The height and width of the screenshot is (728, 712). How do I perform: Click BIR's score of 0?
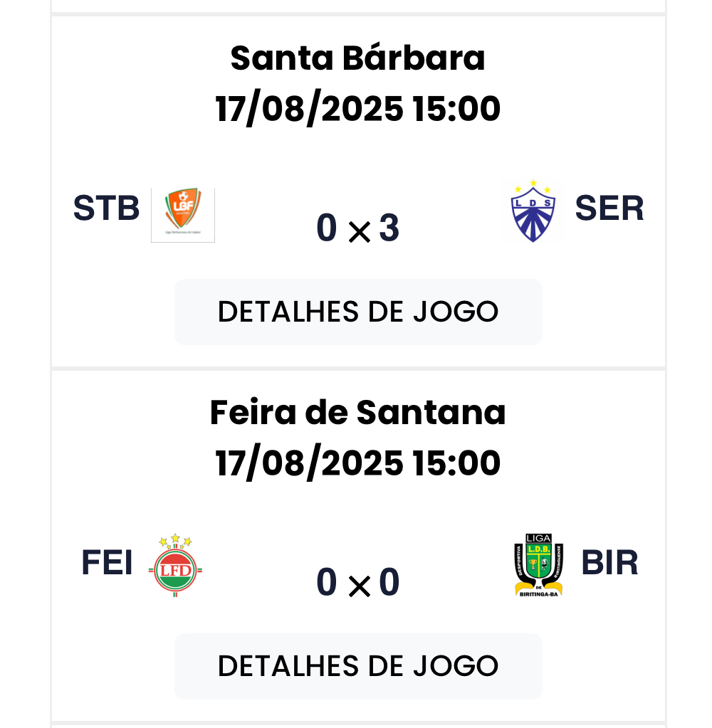click(x=389, y=582)
